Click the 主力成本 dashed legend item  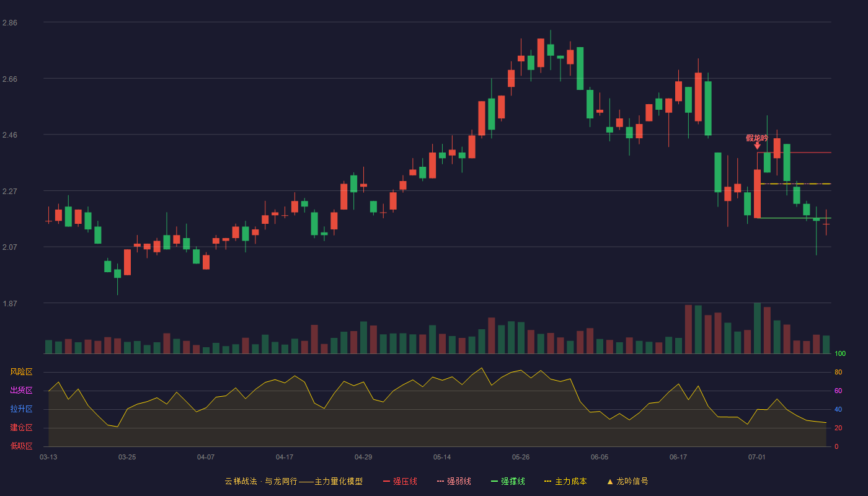[565, 481]
